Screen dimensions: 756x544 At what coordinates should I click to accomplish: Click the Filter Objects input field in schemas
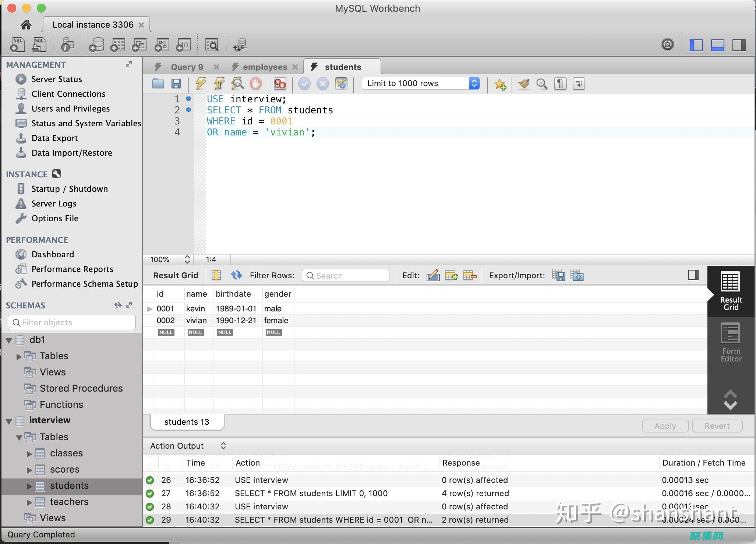pyautogui.click(x=70, y=322)
